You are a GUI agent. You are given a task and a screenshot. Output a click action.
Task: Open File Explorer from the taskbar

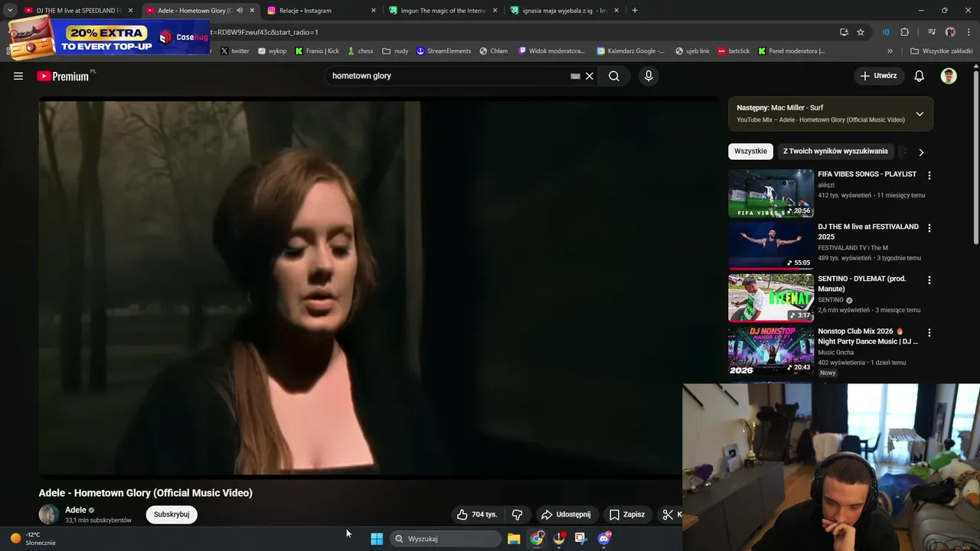pos(514,539)
